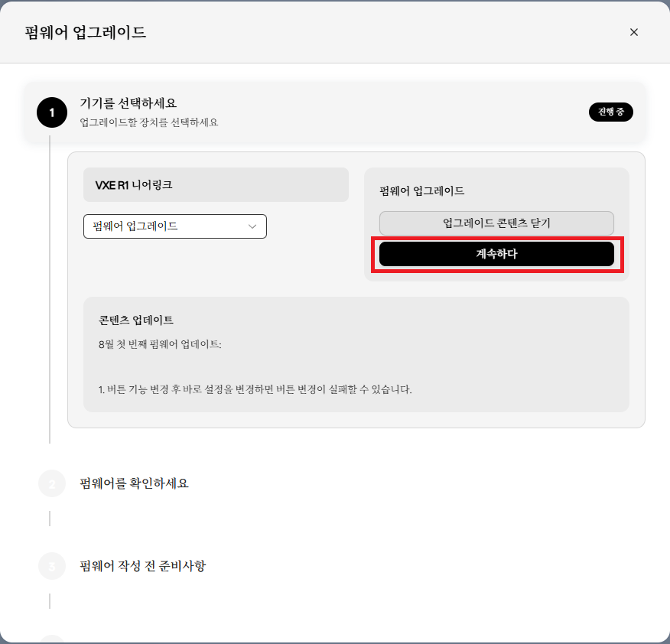Click the 진행 중 status badge
The width and height of the screenshot is (670, 644).
pos(610,112)
